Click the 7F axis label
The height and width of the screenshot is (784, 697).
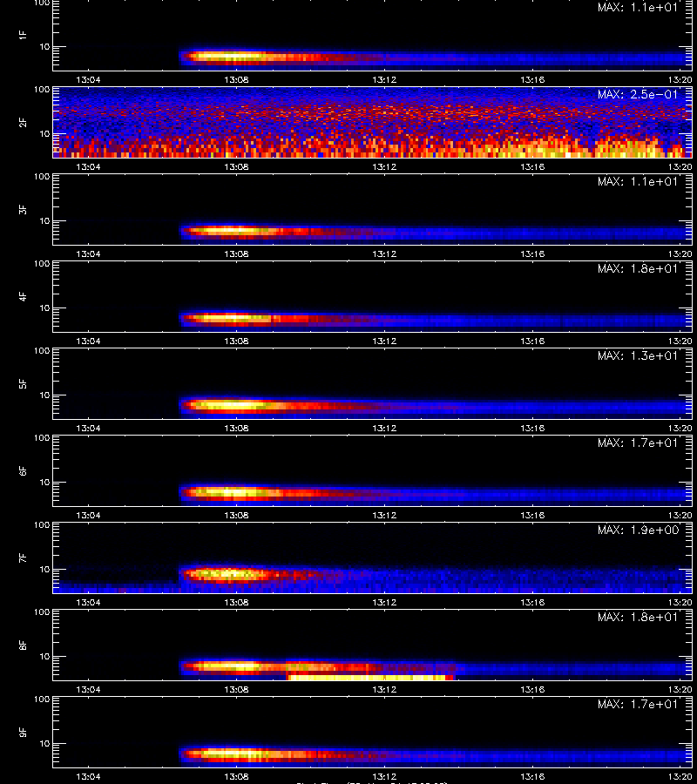[23, 558]
